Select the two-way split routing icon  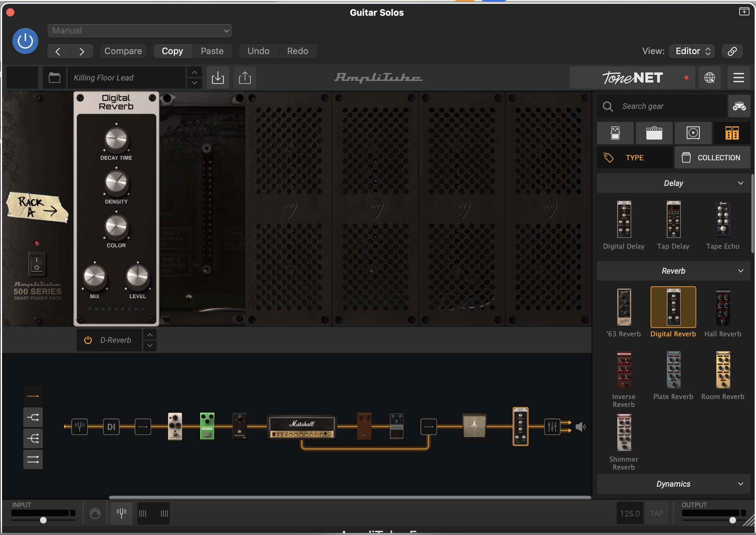(x=33, y=417)
